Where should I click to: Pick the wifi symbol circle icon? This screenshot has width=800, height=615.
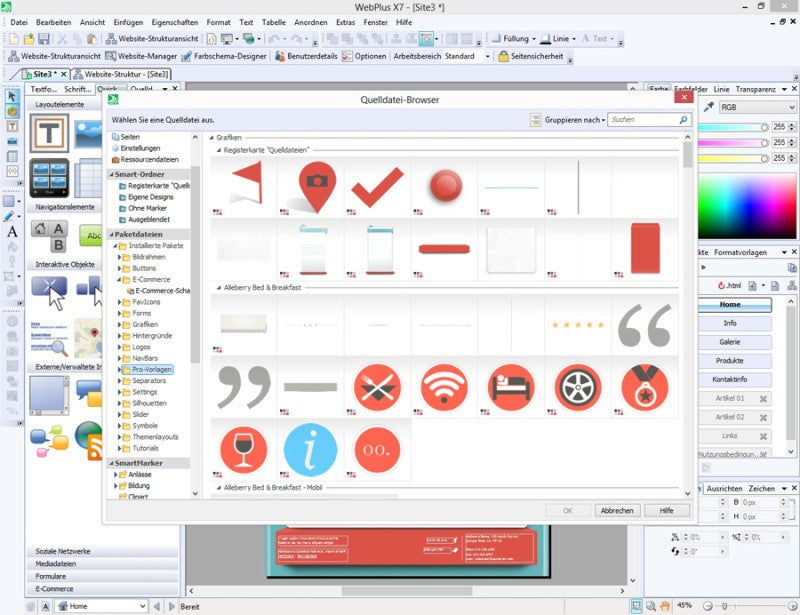tap(444, 388)
